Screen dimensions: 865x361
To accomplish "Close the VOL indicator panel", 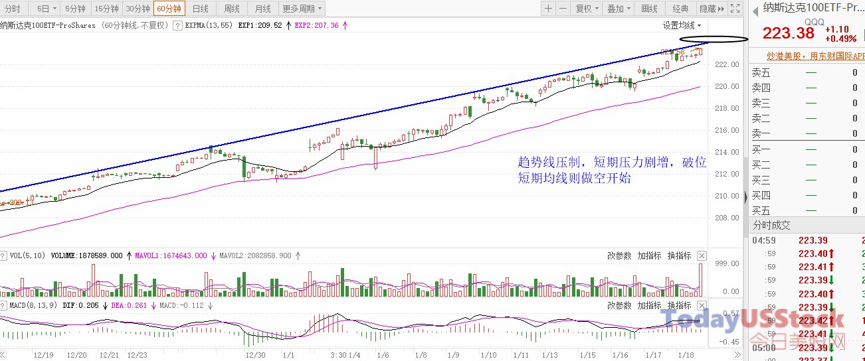I will 701,256.
